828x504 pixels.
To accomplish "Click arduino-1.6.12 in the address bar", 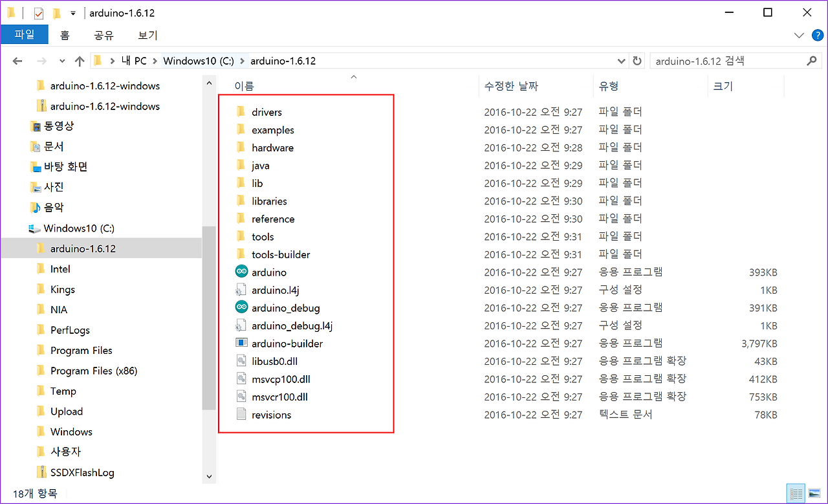I will click(x=283, y=61).
